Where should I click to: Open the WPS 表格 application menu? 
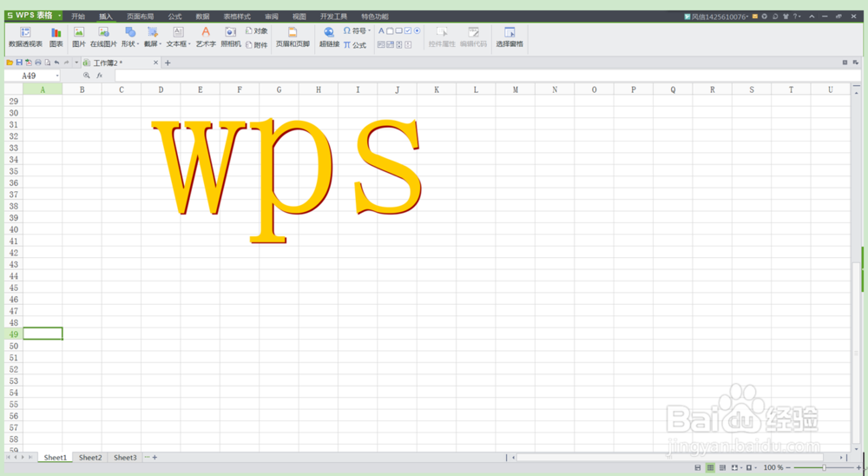coord(34,16)
